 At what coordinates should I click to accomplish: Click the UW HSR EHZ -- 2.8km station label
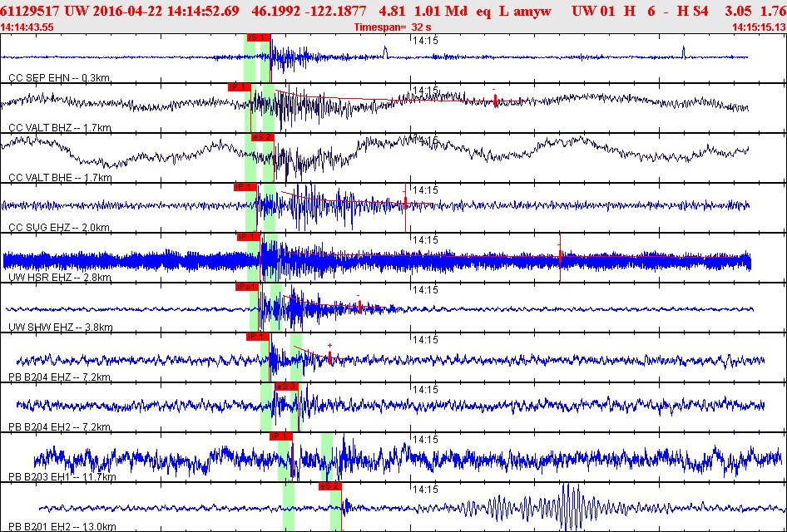point(60,278)
